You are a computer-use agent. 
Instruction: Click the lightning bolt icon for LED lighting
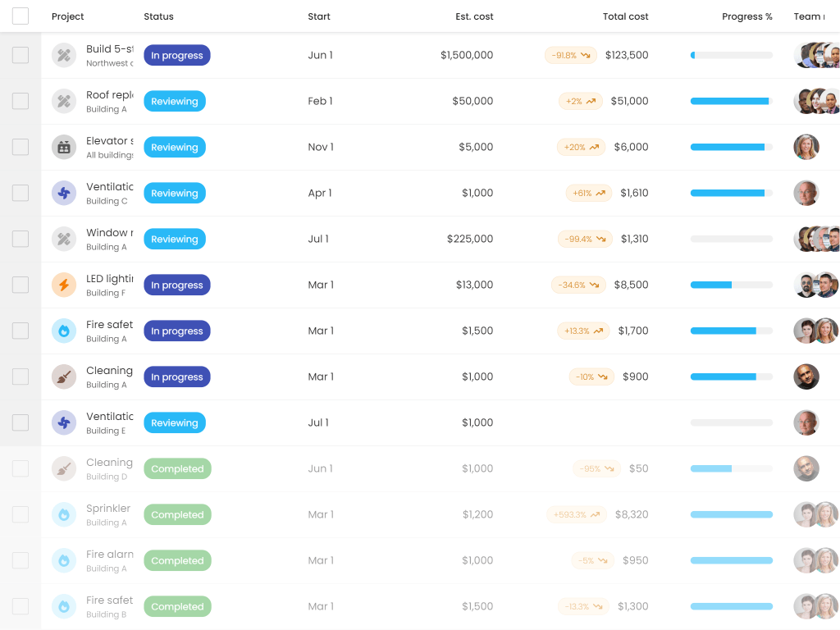(64, 285)
